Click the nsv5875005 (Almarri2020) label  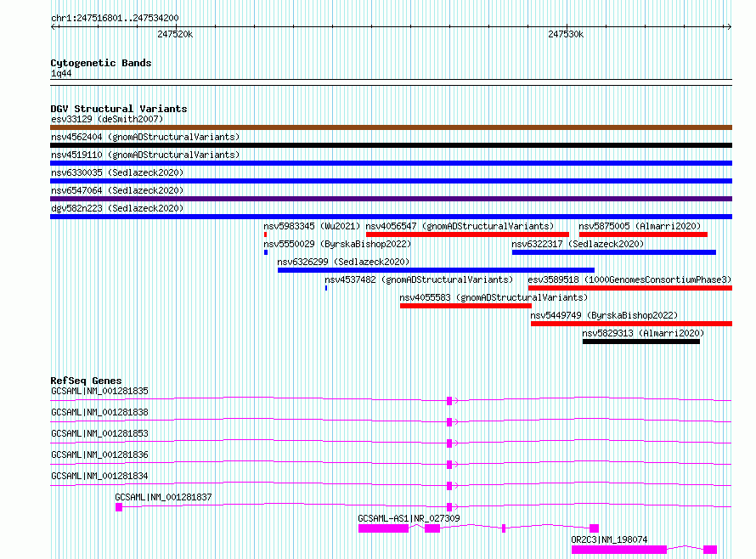point(640,226)
